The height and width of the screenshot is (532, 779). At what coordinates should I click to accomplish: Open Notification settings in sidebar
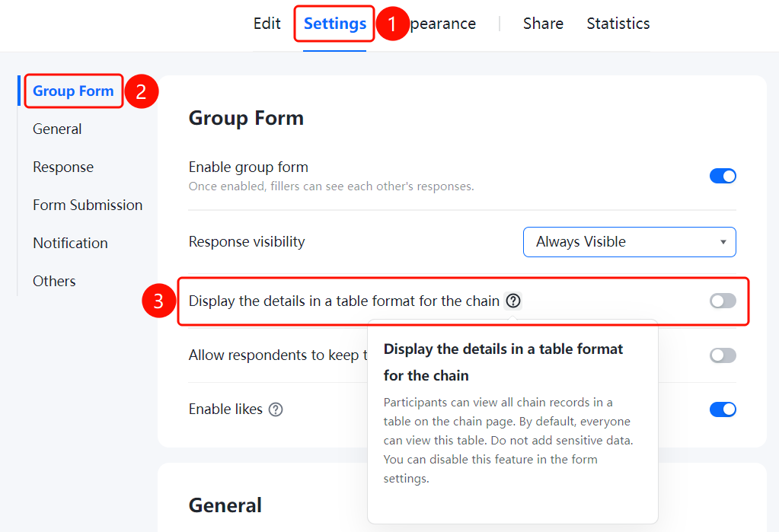70,243
